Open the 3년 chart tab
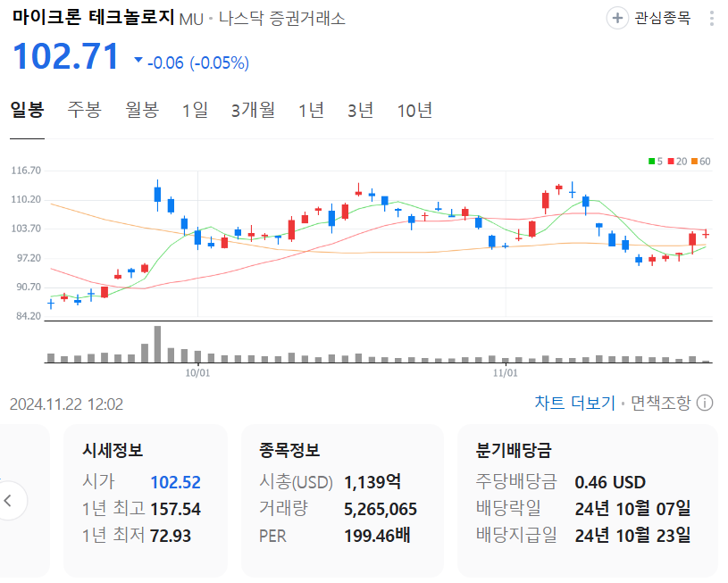The image size is (728, 583). click(360, 111)
